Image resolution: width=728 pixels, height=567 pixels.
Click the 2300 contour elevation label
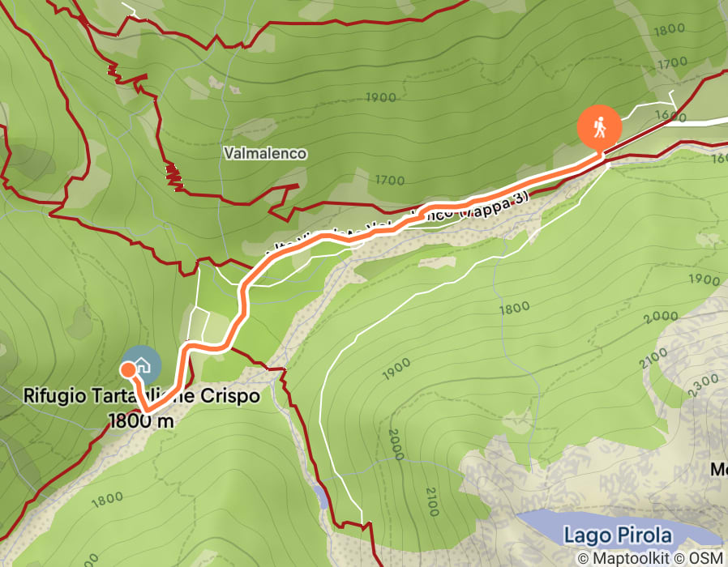[x=704, y=386]
